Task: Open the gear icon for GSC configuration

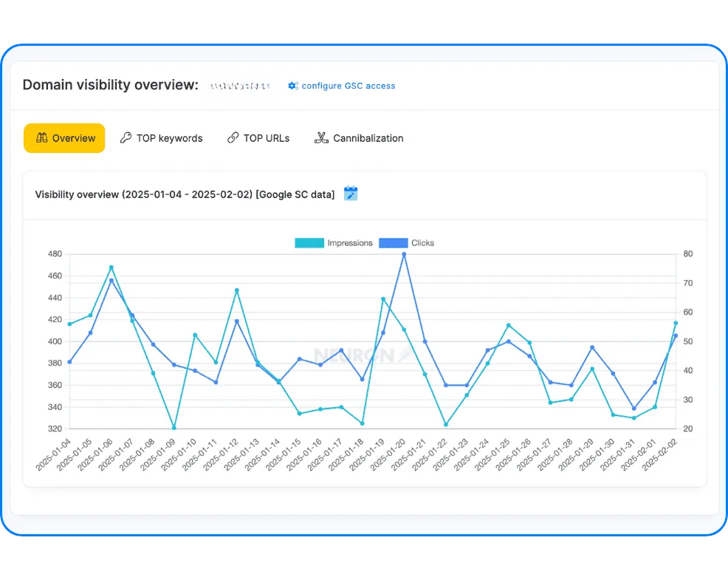Action: (x=292, y=86)
